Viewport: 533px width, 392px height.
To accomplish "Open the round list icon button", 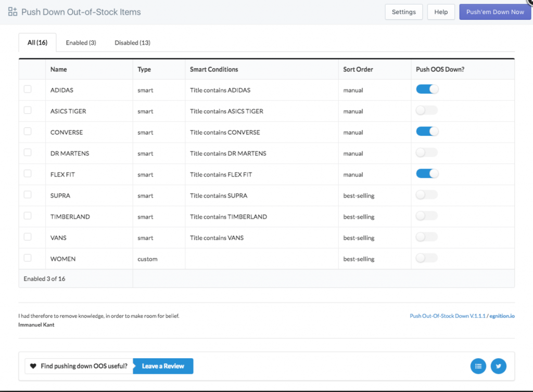I will tap(478, 366).
